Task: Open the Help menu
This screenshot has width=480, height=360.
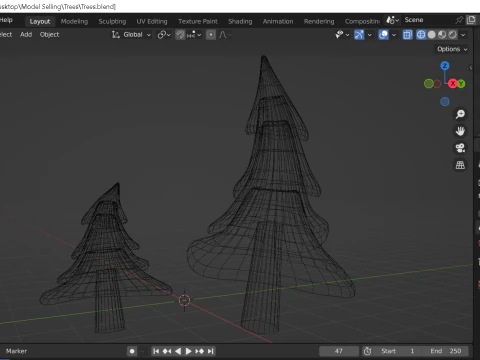Action: (x=6, y=20)
